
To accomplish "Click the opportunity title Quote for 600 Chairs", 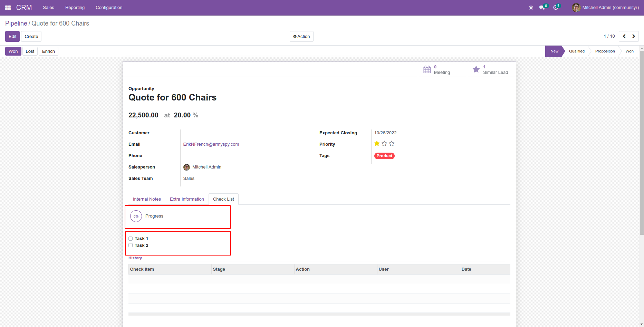I will click(172, 97).
